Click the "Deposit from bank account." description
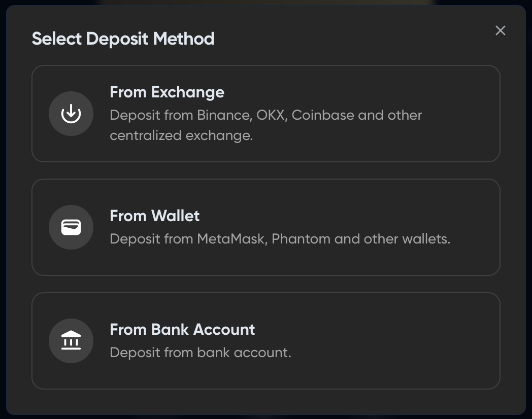Screen dimensions: 532x419 (x=201, y=353)
